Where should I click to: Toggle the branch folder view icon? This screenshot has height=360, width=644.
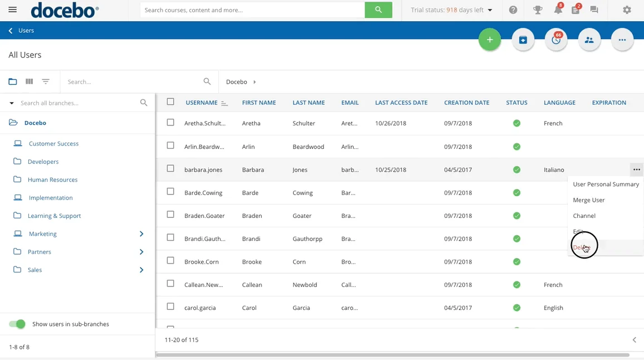(13, 81)
